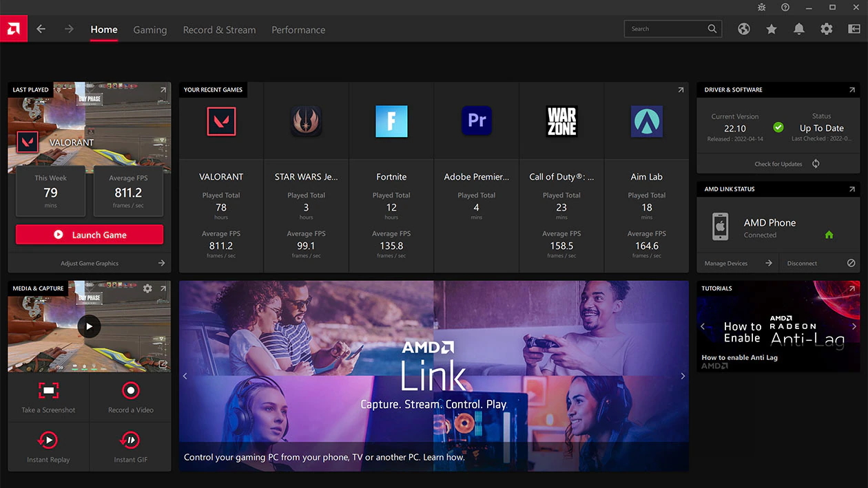Open settings gear in top bar

827,29
